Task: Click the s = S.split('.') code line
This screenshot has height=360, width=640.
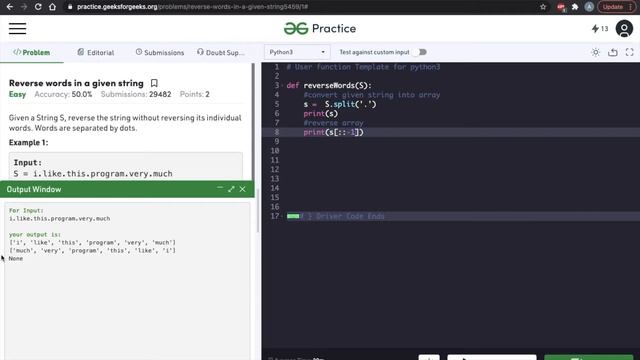Action: tap(340, 104)
